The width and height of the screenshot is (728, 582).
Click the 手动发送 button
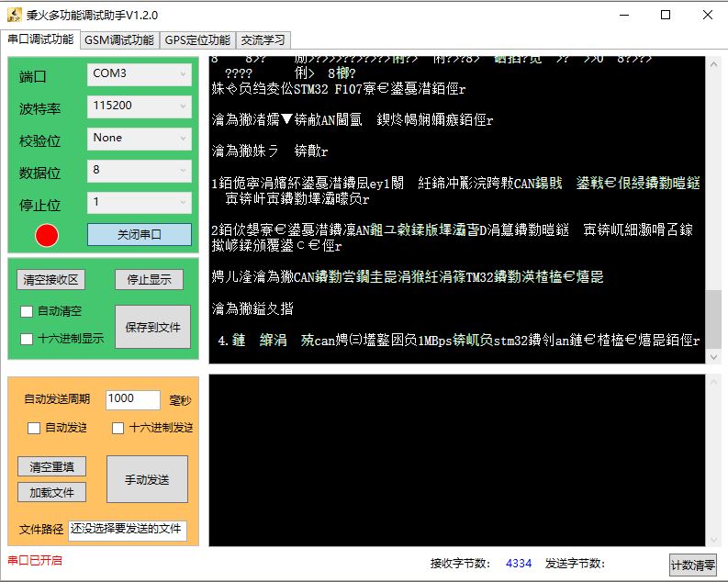coord(147,479)
